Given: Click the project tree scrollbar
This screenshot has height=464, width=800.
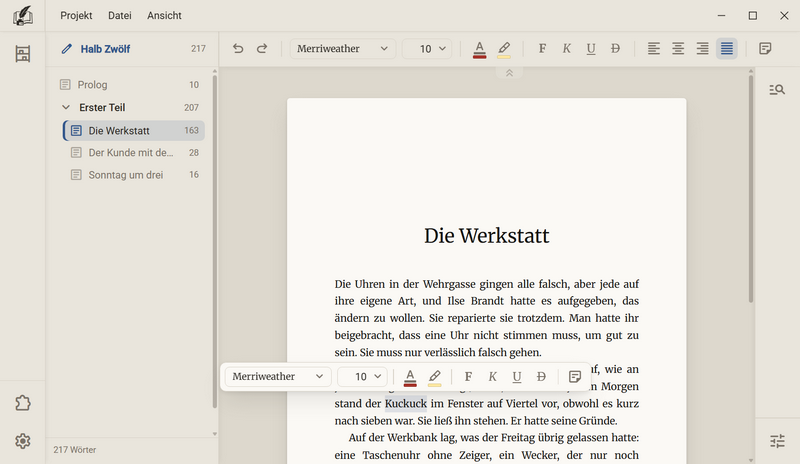Looking at the screenshot, I should (x=215, y=241).
